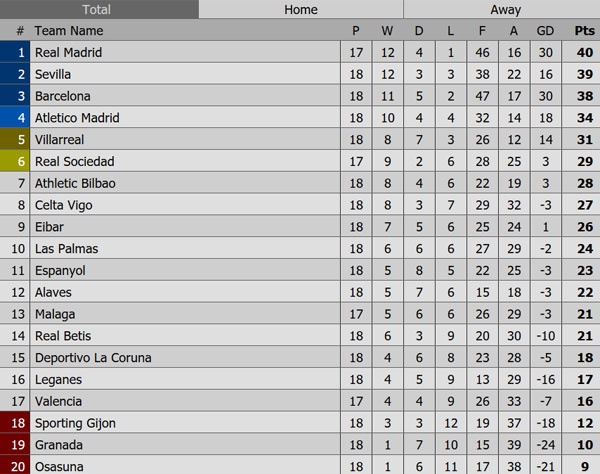Screen dimensions: 600x474
Task: Select Deportivo La Coruna team
Action: coord(93,358)
